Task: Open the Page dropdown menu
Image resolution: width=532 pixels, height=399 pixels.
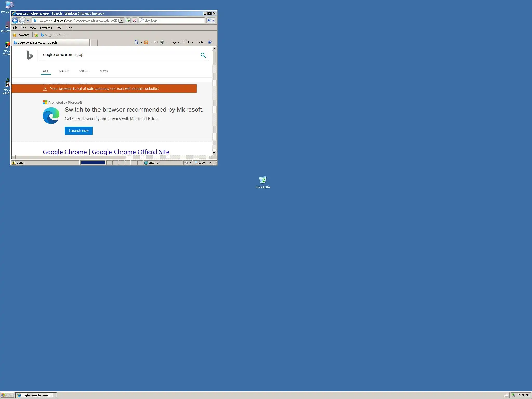Action: tap(175, 42)
